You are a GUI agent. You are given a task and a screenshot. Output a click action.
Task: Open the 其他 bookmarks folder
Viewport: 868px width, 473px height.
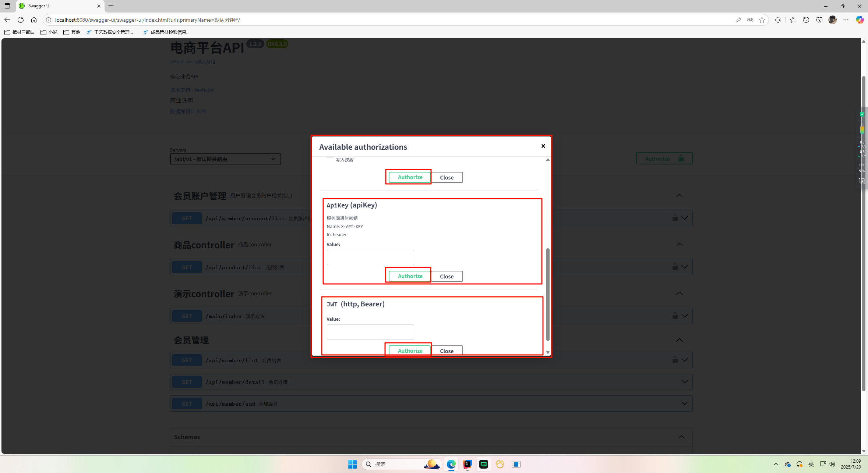point(71,32)
